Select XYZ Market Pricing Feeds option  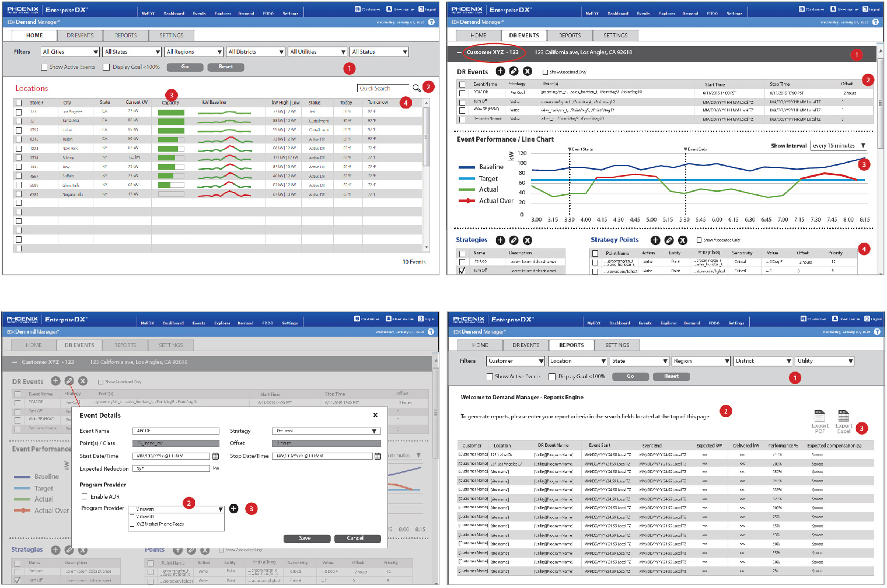click(x=160, y=524)
